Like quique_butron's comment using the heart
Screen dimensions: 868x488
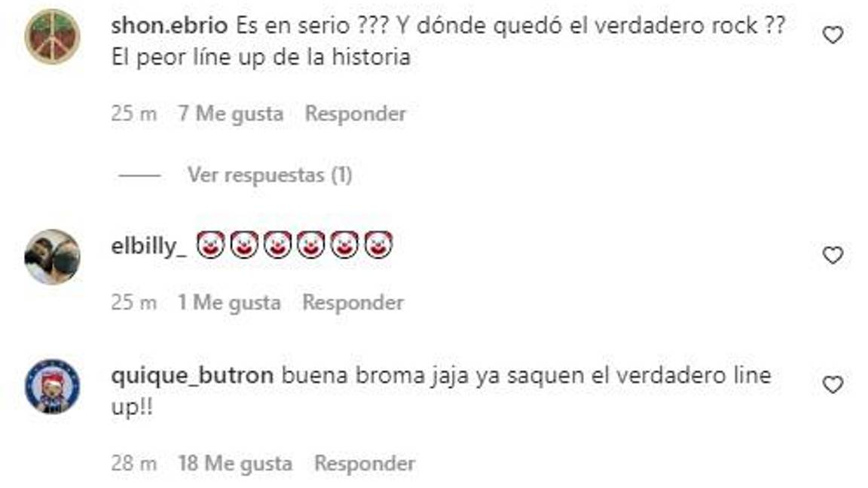click(833, 385)
